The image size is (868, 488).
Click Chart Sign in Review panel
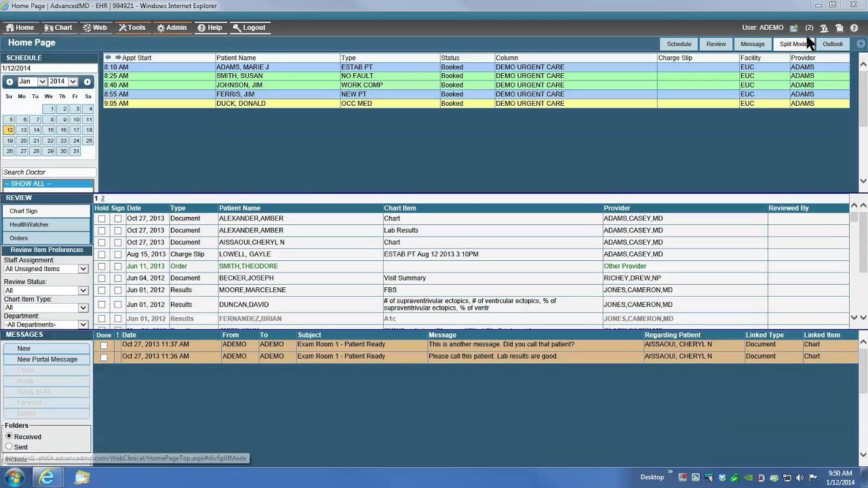[x=47, y=211]
